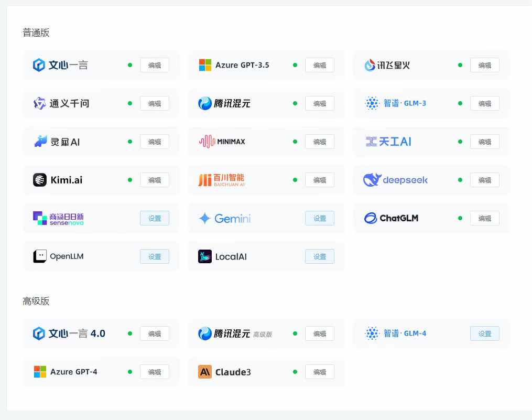Image resolution: width=532 pixels, height=420 pixels.
Task: Click the 智谱 GLM-3 dotted logo
Action: [x=372, y=103]
